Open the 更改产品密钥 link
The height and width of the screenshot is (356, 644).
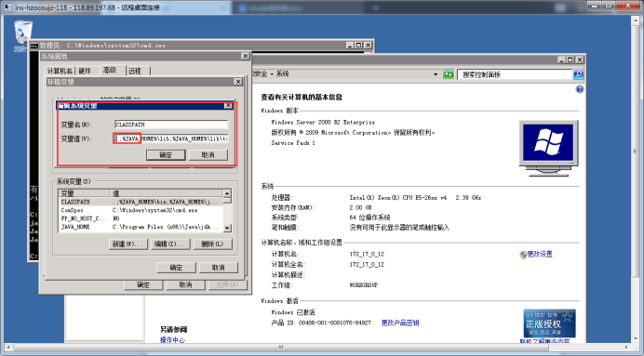click(x=400, y=323)
